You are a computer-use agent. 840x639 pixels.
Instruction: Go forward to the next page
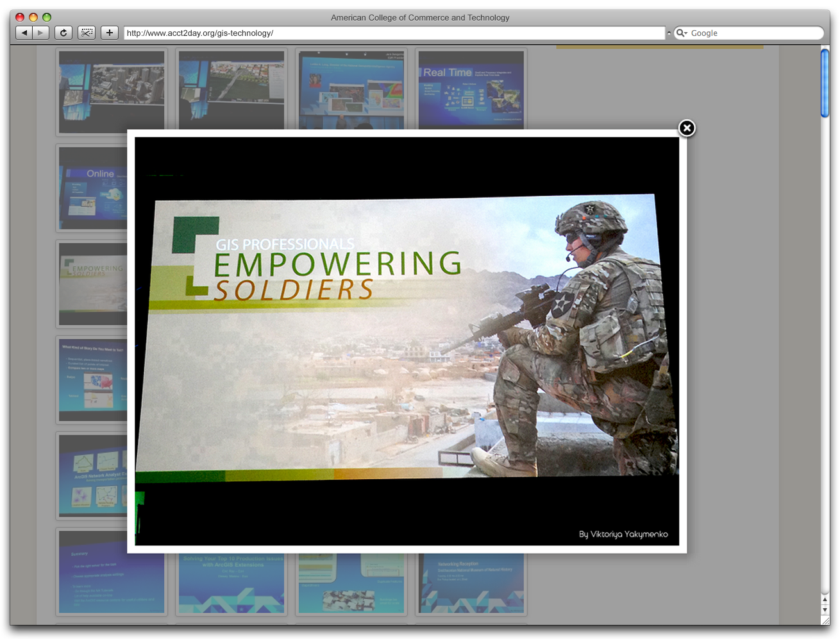click(41, 33)
